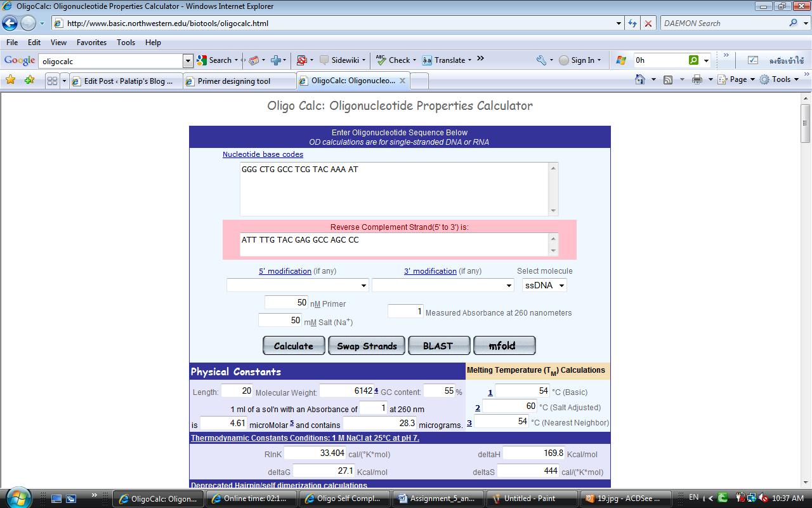Click the Google toolbar popup blocker icon
Image resolution: width=812 pixels, height=508 pixels.
[x=301, y=60]
